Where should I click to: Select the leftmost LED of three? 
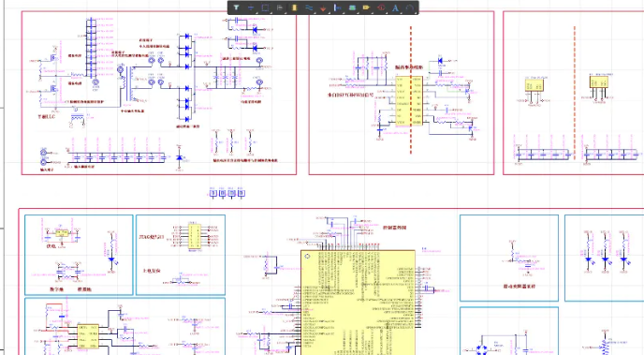click(x=588, y=259)
